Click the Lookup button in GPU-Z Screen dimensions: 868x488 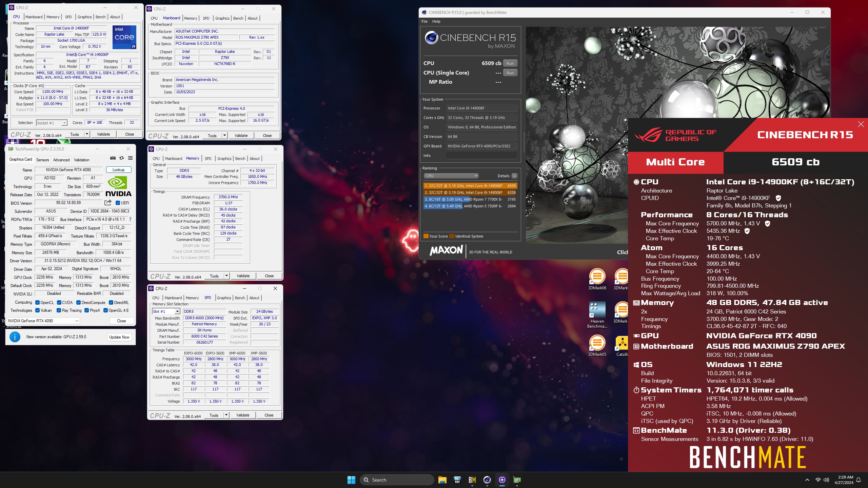(x=119, y=170)
